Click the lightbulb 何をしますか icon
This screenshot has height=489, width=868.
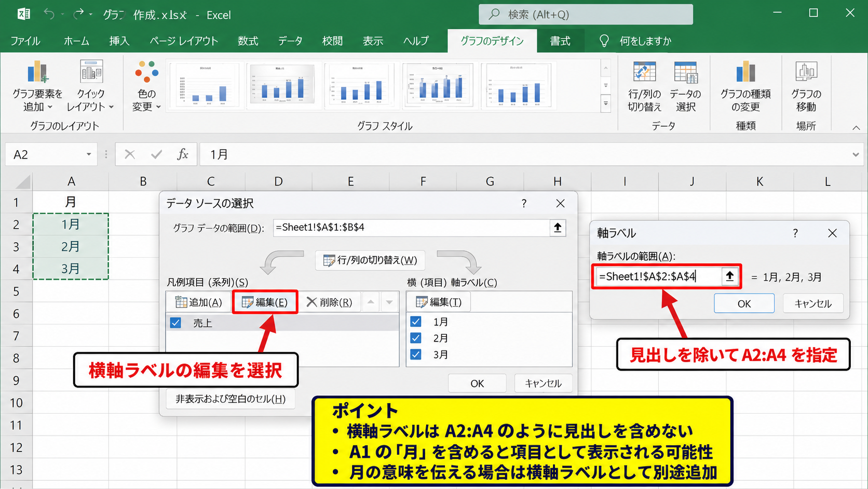point(604,41)
